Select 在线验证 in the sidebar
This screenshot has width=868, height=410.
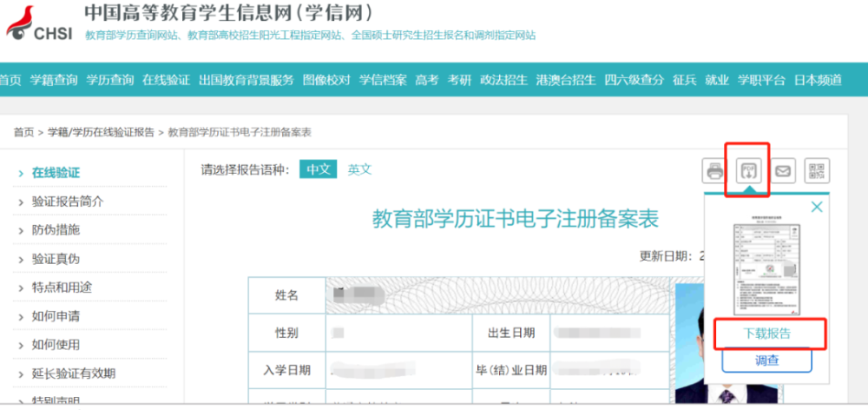coord(56,173)
